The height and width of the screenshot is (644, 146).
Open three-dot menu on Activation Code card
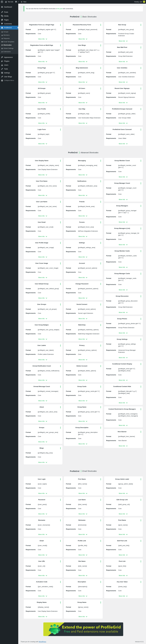60,582
